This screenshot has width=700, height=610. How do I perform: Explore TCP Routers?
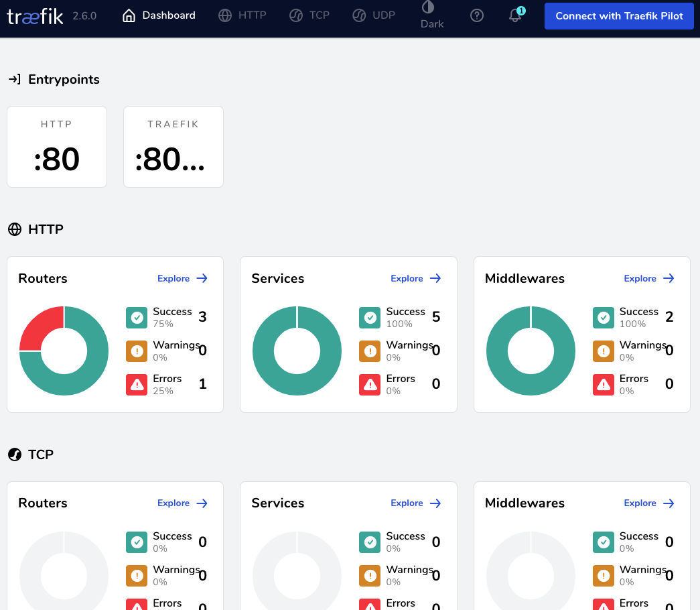[x=182, y=503]
